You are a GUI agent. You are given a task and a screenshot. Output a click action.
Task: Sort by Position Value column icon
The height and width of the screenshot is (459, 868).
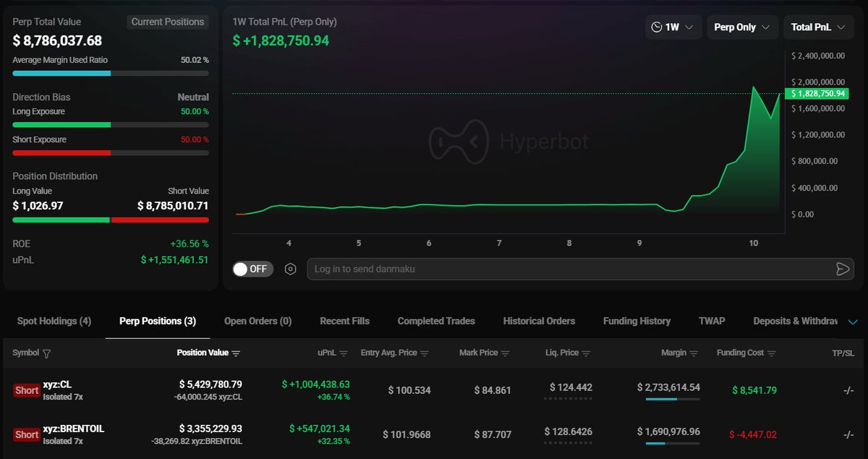(236, 353)
